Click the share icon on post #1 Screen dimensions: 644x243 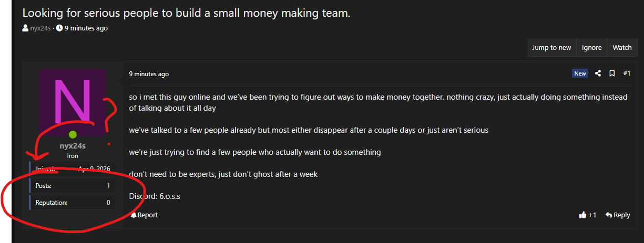coord(598,73)
